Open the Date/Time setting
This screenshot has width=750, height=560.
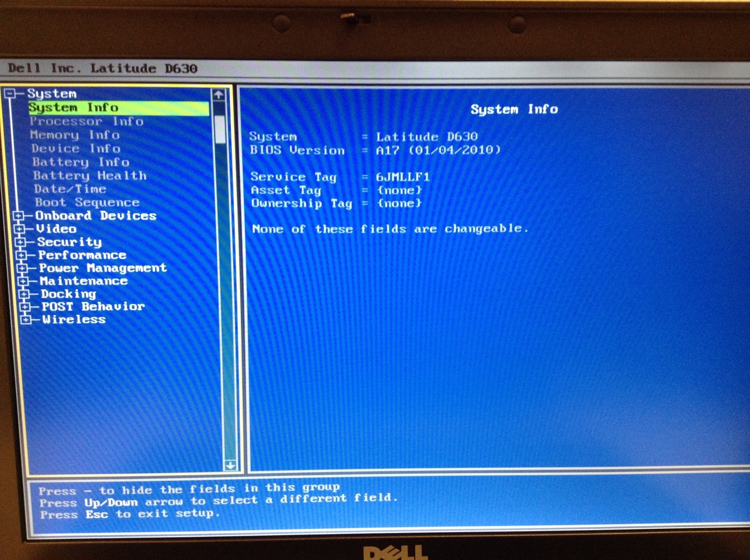click(70, 189)
